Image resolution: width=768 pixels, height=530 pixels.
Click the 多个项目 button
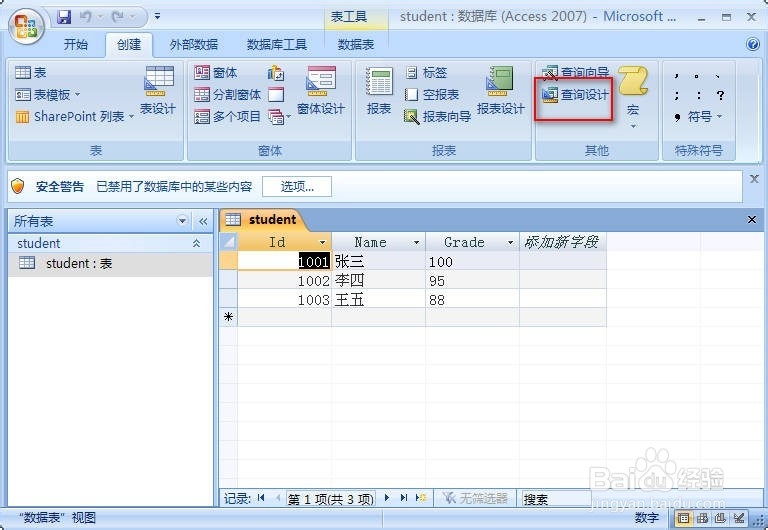point(227,117)
